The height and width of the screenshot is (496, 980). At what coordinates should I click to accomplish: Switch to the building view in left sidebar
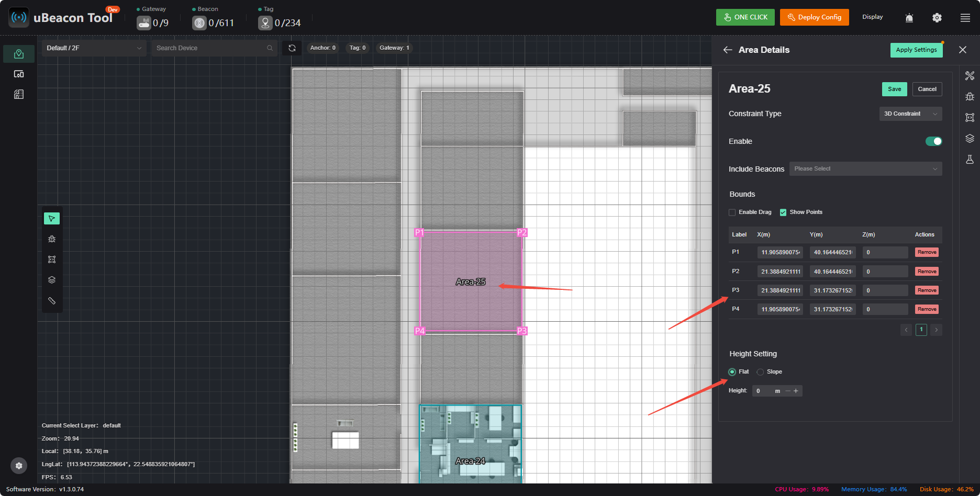[19, 94]
